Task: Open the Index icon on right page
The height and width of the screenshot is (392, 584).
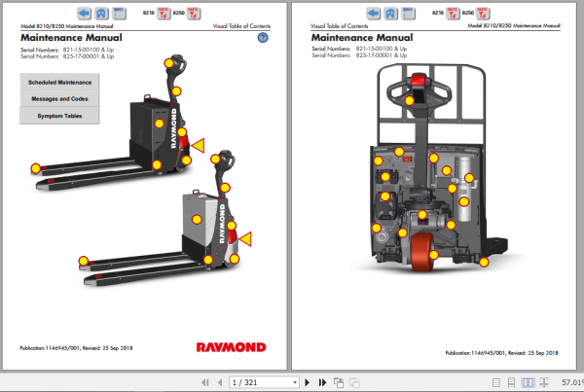Action: coord(408,14)
